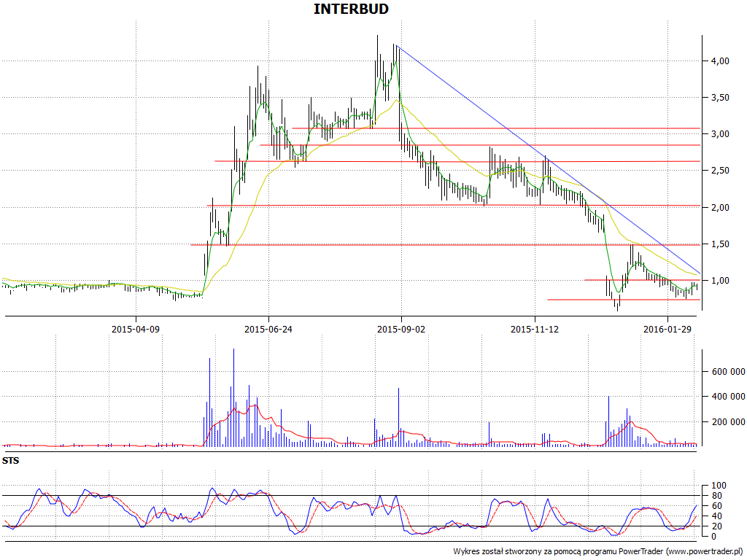
Task: Select the 2015-11-12 date label
Action: [535, 329]
